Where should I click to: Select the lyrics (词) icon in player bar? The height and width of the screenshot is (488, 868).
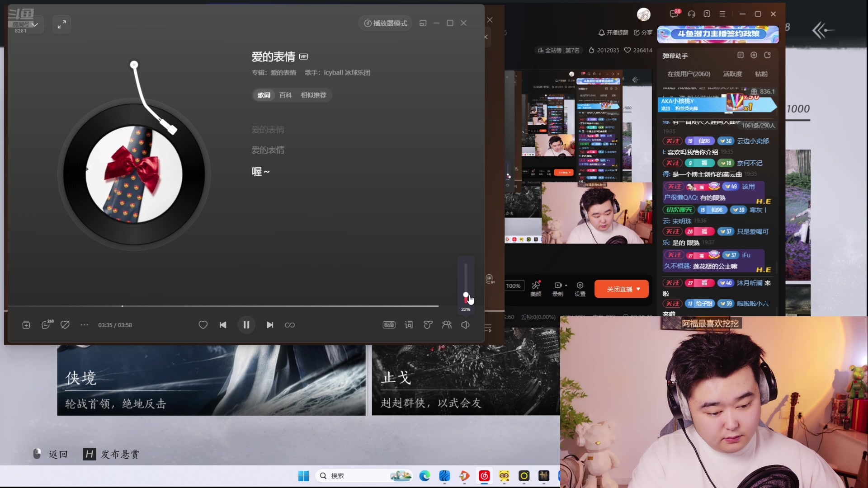point(408,325)
